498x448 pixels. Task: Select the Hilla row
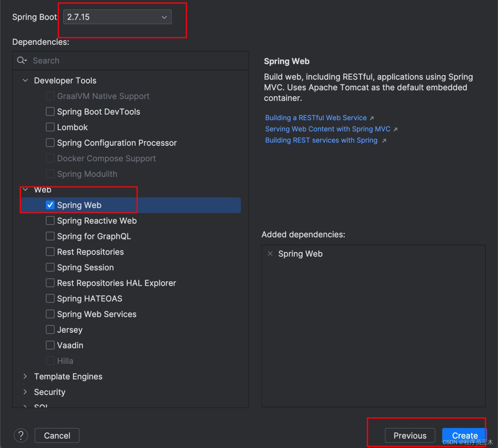point(131,361)
